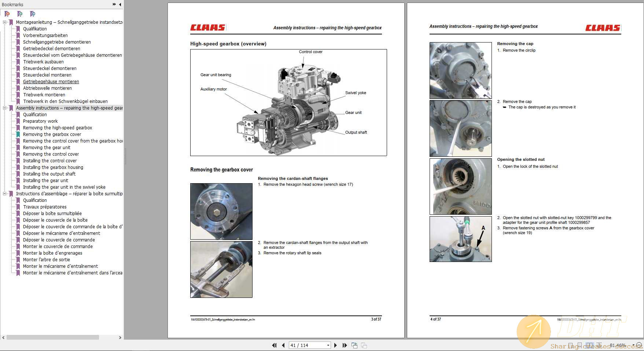Jump to the last page
This screenshot has width=644, height=351.
click(x=345, y=345)
